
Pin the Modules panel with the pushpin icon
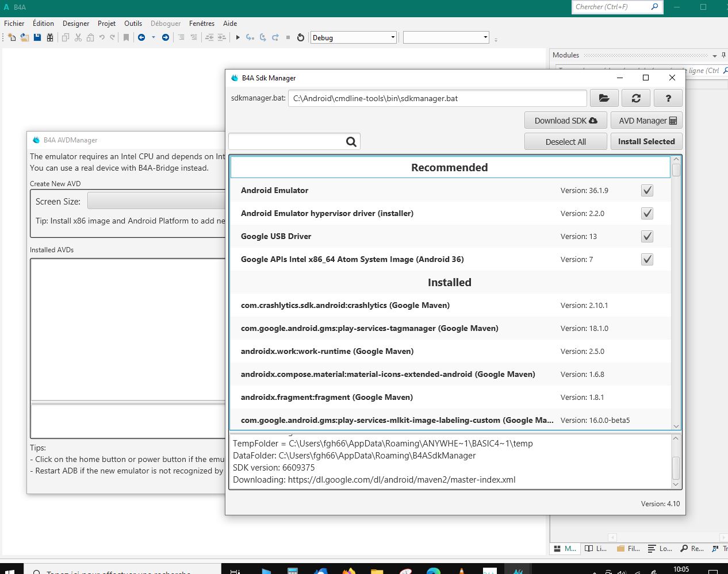coord(723,55)
